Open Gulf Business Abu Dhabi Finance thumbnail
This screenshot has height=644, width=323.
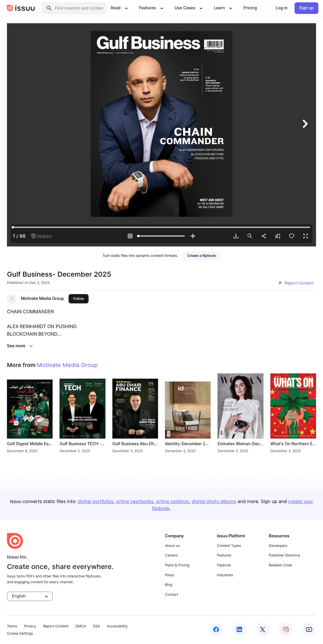(135, 409)
